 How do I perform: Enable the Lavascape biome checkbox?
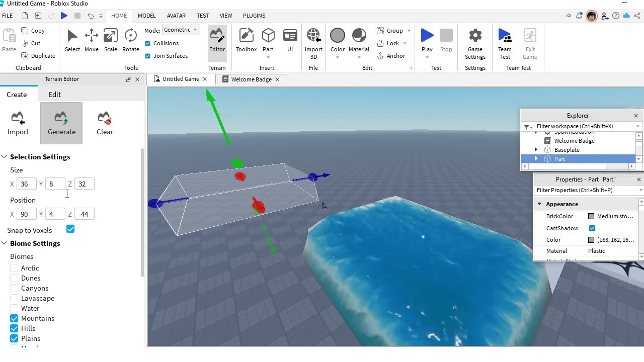[14, 298]
